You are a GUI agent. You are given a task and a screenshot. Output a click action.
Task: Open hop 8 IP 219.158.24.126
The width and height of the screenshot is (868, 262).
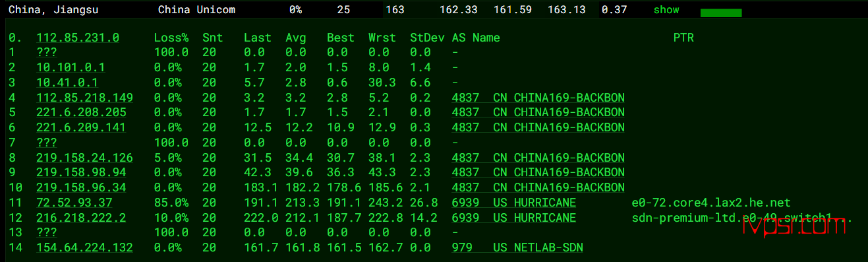point(85,158)
